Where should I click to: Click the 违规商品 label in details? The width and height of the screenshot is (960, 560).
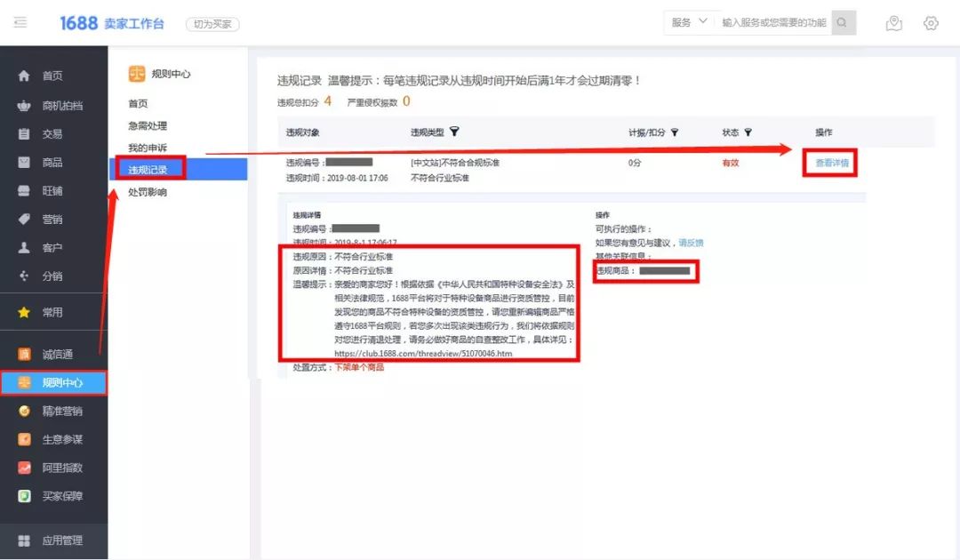615,270
